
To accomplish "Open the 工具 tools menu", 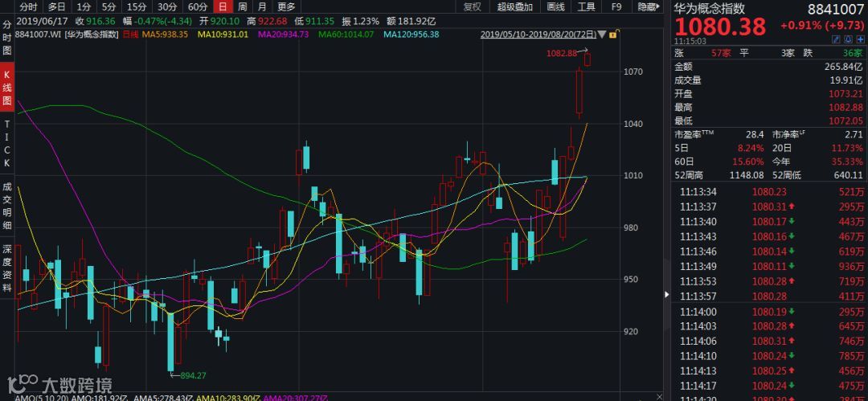I will (x=586, y=7).
